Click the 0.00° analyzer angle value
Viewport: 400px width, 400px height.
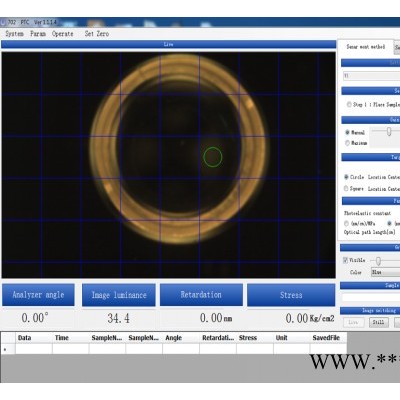pyautogui.click(x=35, y=318)
